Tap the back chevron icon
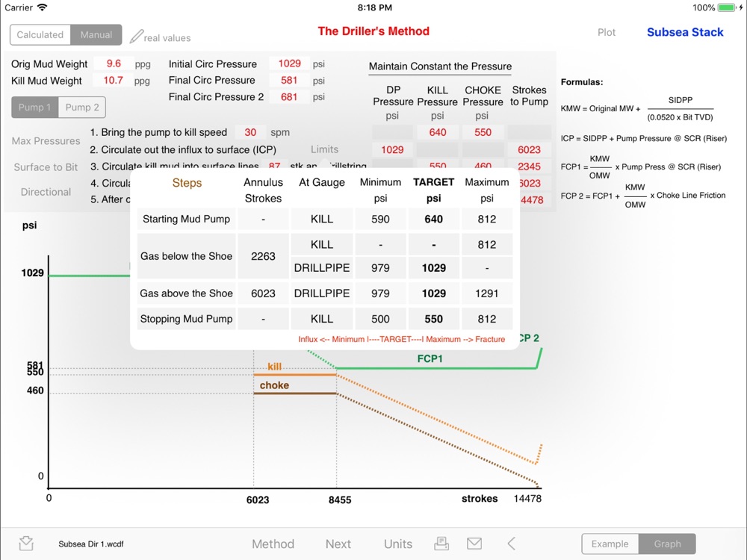The image size is (747, 560). point(511,544)
